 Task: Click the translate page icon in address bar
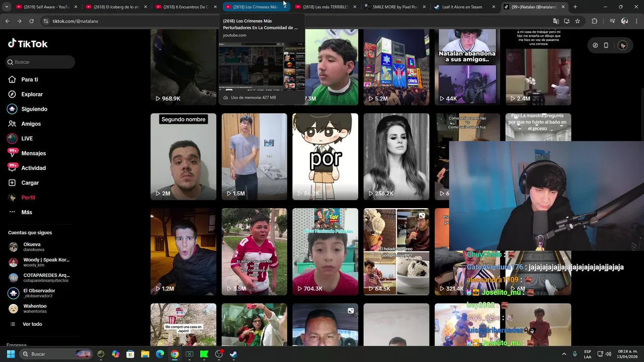click(x=556, y=21)
